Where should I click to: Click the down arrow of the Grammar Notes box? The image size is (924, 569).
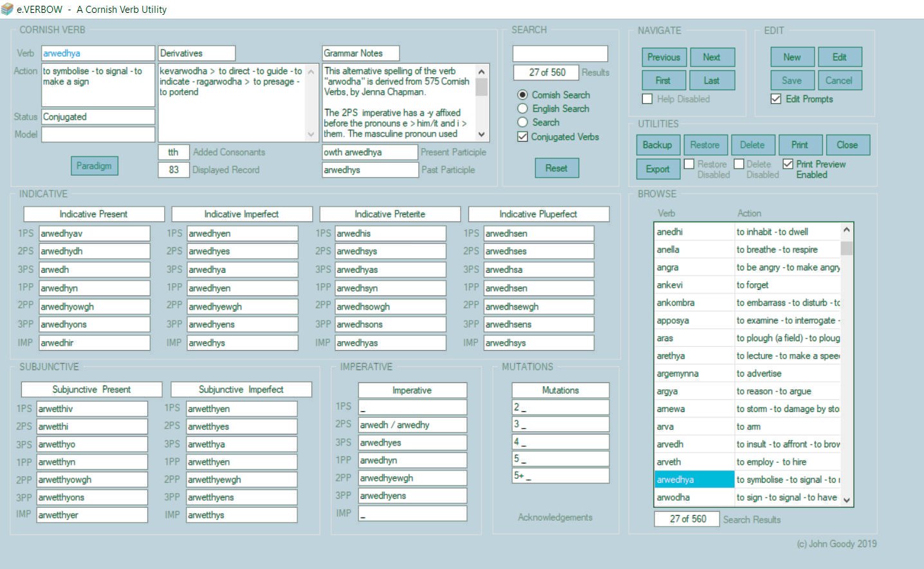[x=481, y=135]
